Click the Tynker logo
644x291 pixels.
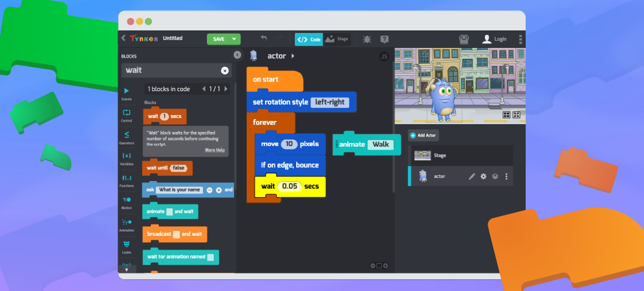click(144, 39)
